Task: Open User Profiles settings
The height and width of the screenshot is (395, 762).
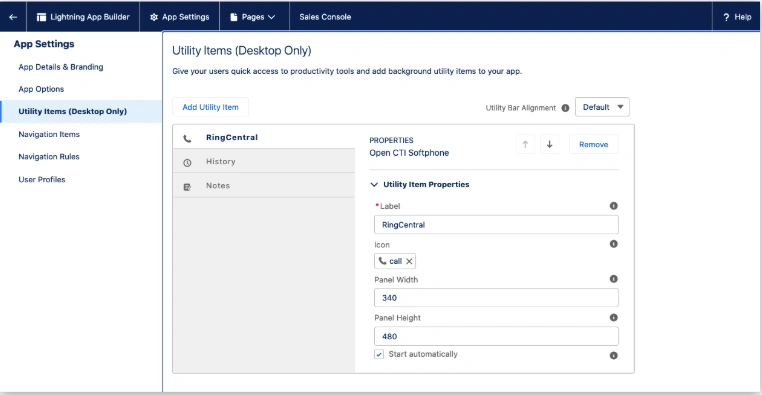Action: (x=42, y=179)
